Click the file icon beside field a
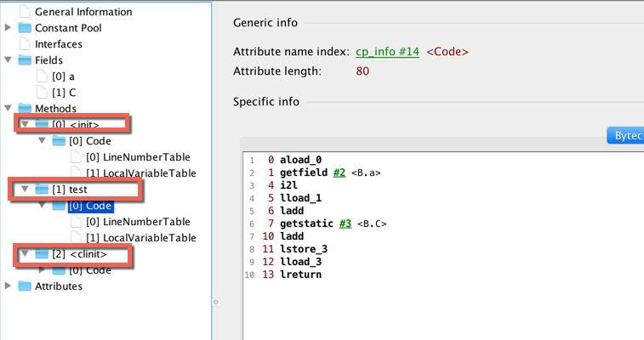644x340 pixels. point(42,76)
